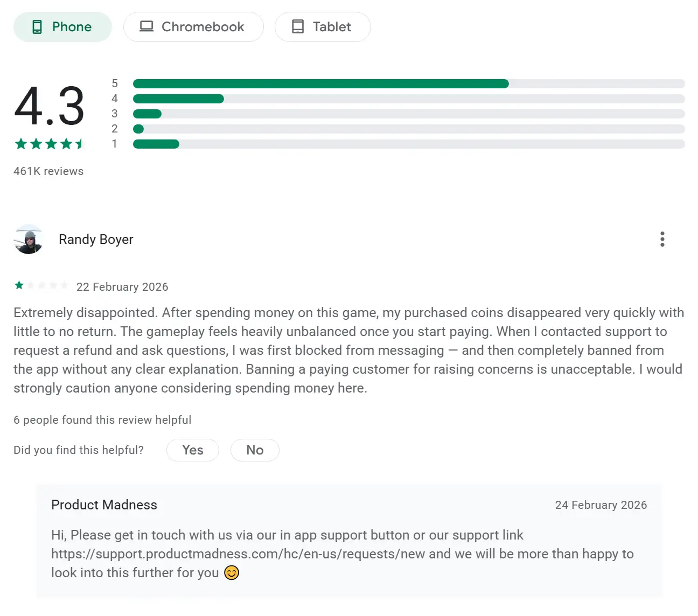Image resolution: width=698 pixels, height=616 pixels.
Task: Click the smiling emoji in developer reply
Action: point(232,572)
